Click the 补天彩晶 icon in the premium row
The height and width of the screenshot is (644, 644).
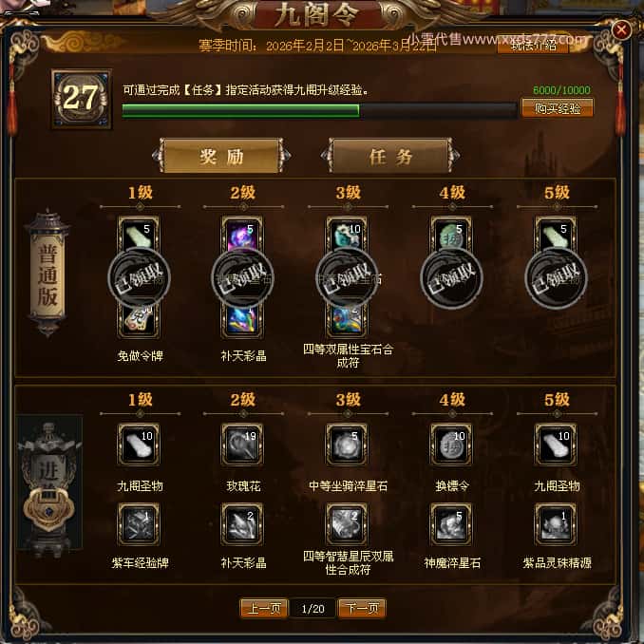pos(243,524)
